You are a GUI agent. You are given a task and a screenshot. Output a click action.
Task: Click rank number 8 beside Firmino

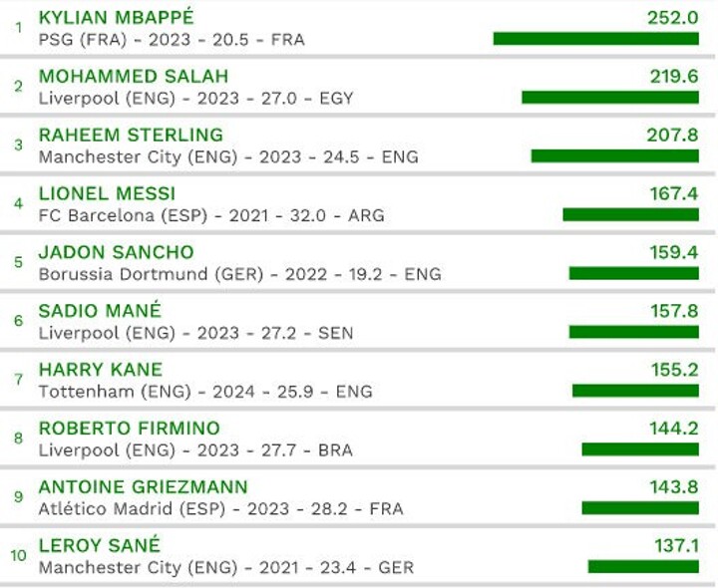18,438
